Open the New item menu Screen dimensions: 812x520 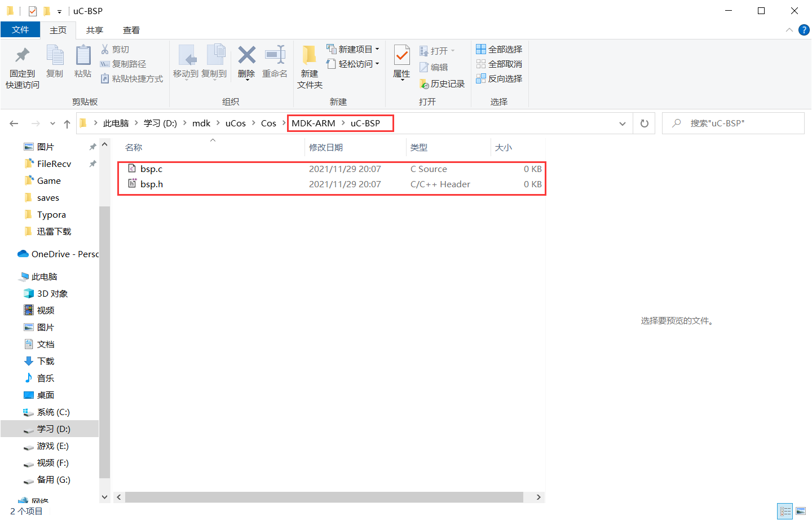tap(353, 50)
